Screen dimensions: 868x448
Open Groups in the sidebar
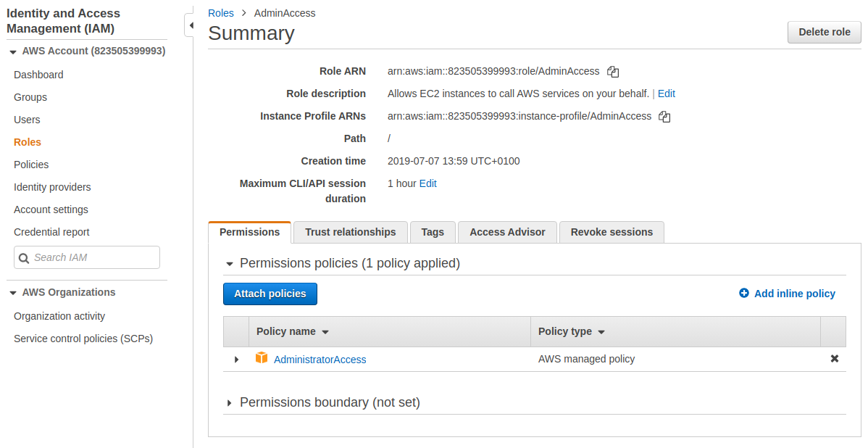30,97
